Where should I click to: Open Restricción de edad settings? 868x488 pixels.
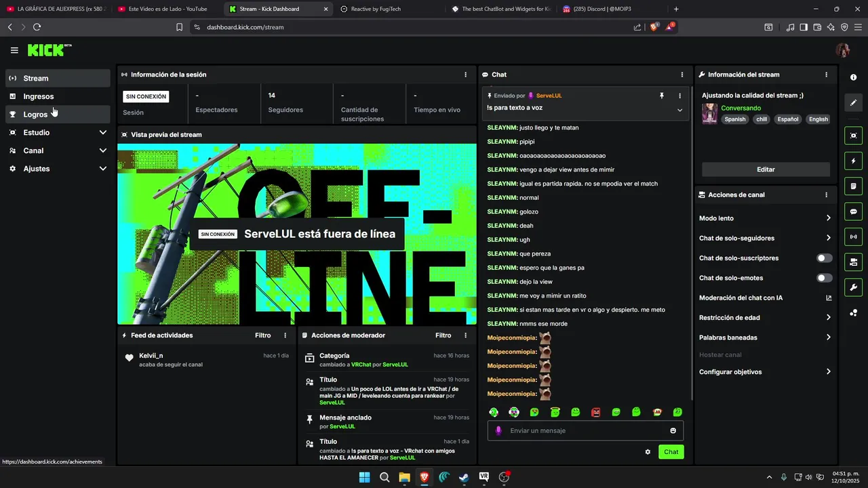(766, 317)
